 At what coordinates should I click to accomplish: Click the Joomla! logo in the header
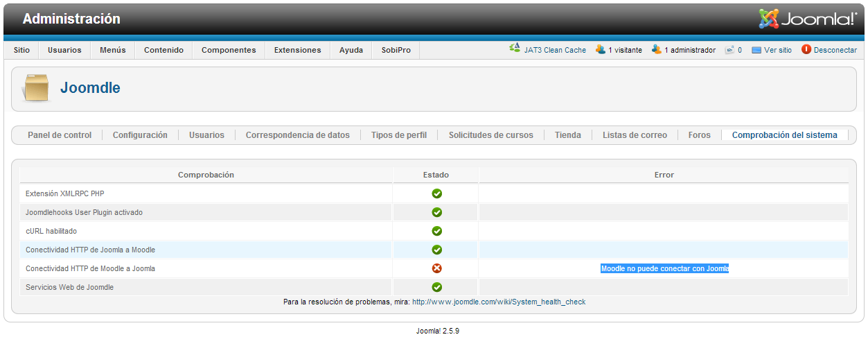tap(808, 19)
